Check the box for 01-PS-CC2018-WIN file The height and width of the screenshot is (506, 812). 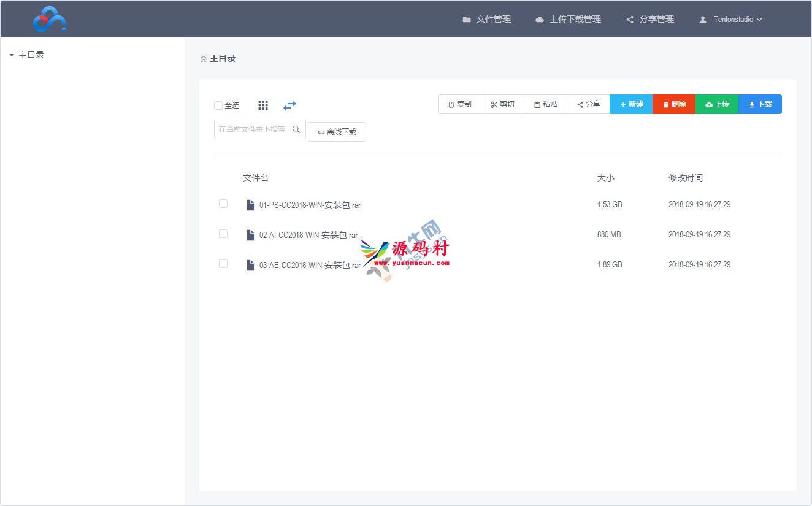click(223, 204)
